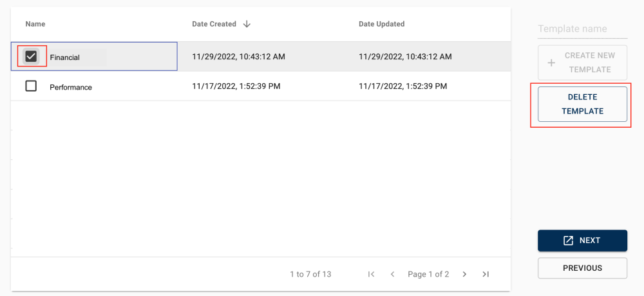Uncheck the Financial template checkbox
Image resolution: width=644 pixels, height=296 pixels.
point(31,57)
